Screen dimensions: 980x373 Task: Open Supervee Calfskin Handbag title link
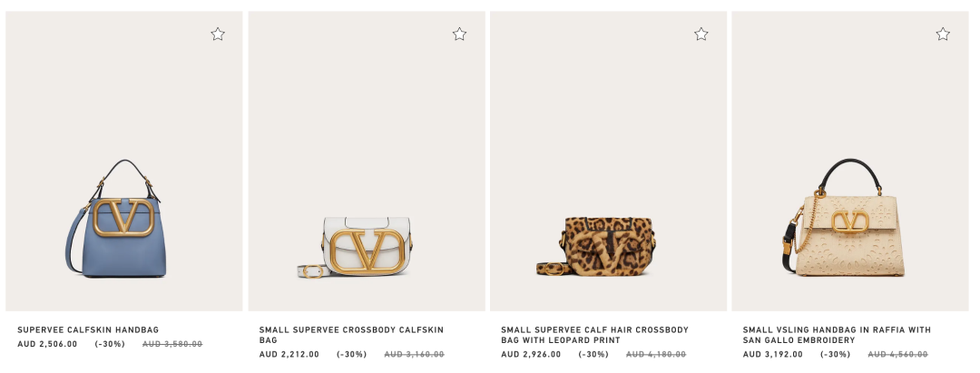88,329
